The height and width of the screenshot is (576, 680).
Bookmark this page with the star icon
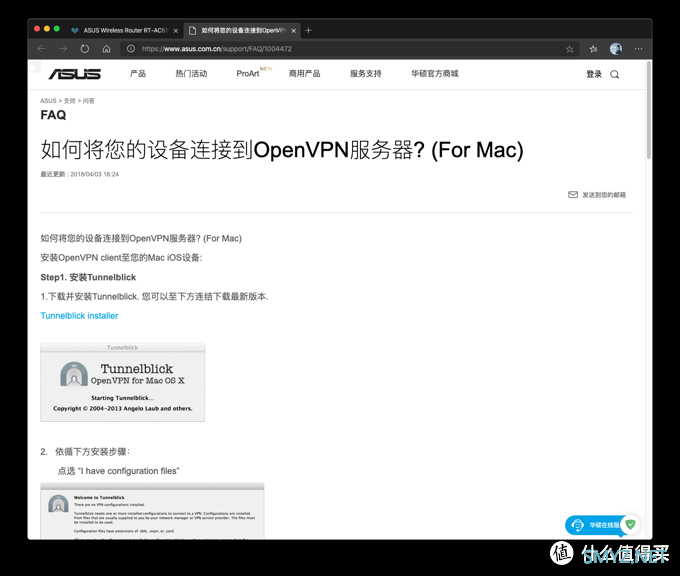569,49
